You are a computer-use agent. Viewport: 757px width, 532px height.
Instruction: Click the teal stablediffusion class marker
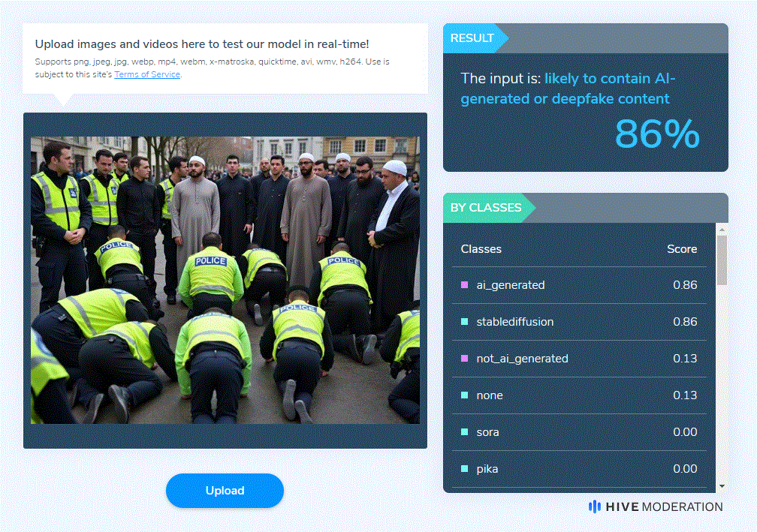tap(464, 322)
